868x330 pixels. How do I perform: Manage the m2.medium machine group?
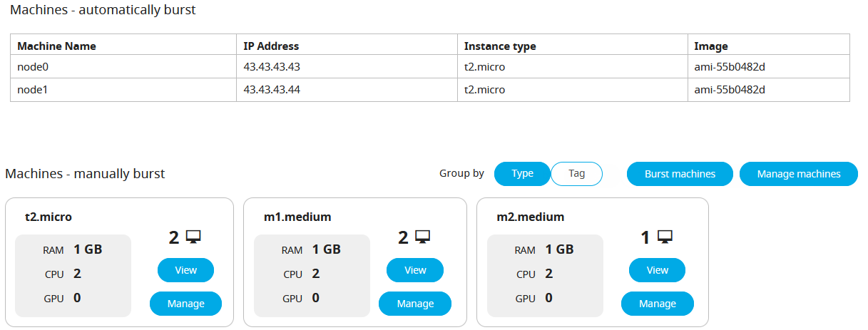tap(657, 304)
